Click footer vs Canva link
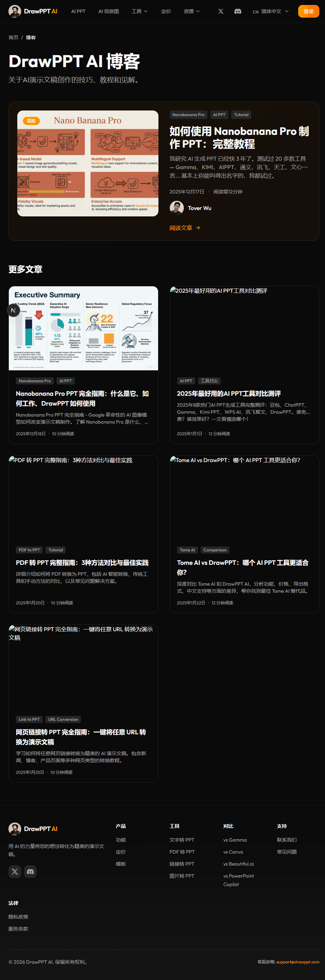 tap(233, 851)
